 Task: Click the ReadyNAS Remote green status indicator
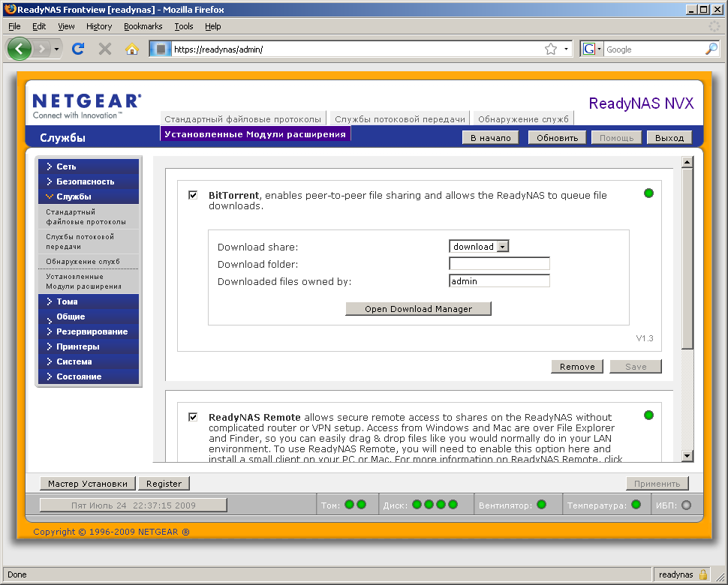point(648,415)
